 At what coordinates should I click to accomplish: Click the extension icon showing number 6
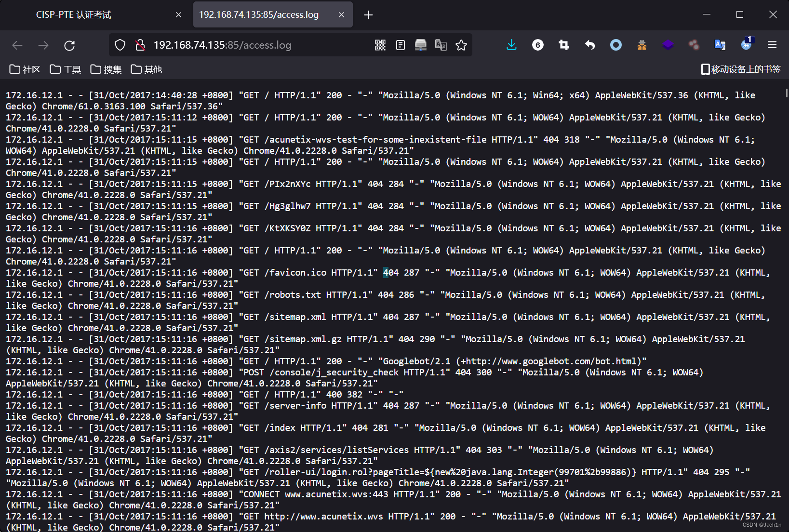tap(538, 45)
